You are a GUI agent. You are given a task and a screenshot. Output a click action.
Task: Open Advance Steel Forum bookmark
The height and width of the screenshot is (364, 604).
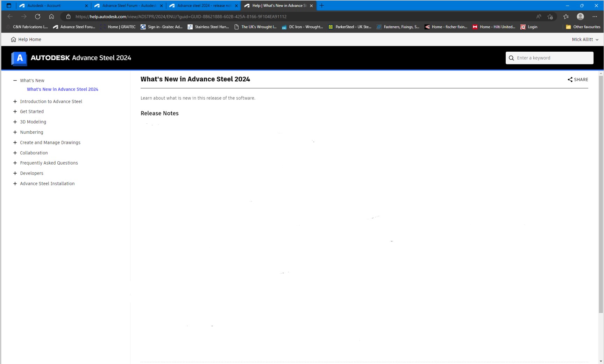click(x=74, y=27)
